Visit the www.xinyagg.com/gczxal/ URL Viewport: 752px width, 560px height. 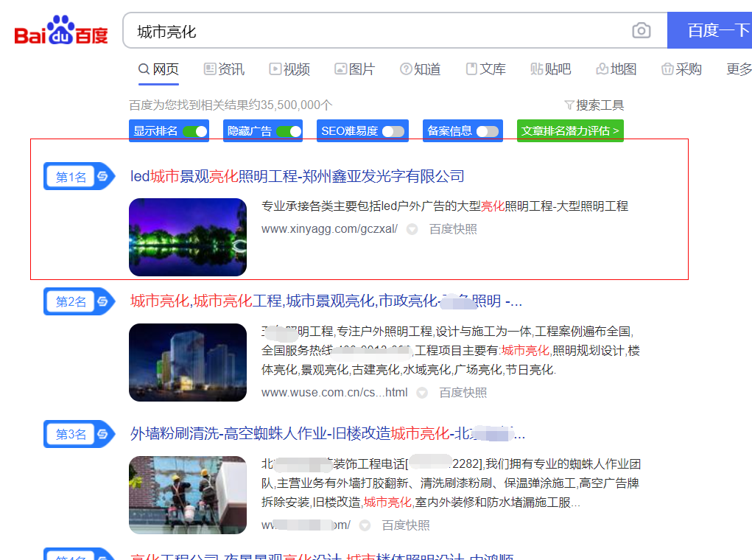point(329,229)
